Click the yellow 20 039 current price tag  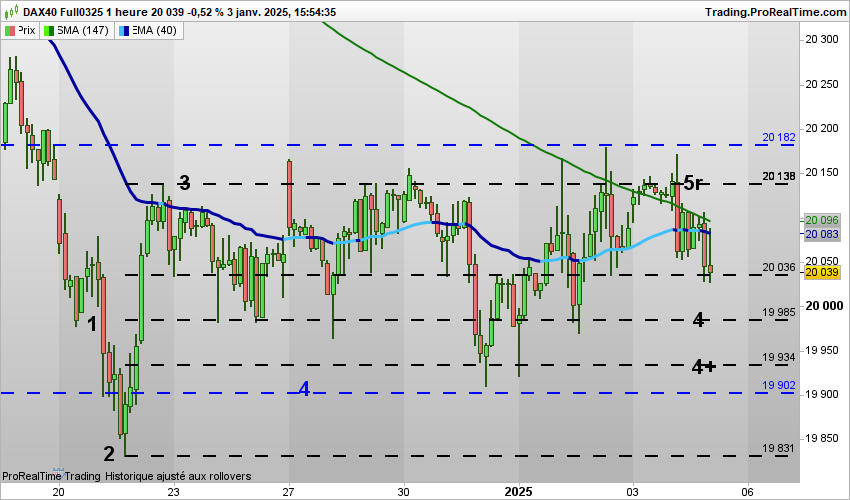821,272
